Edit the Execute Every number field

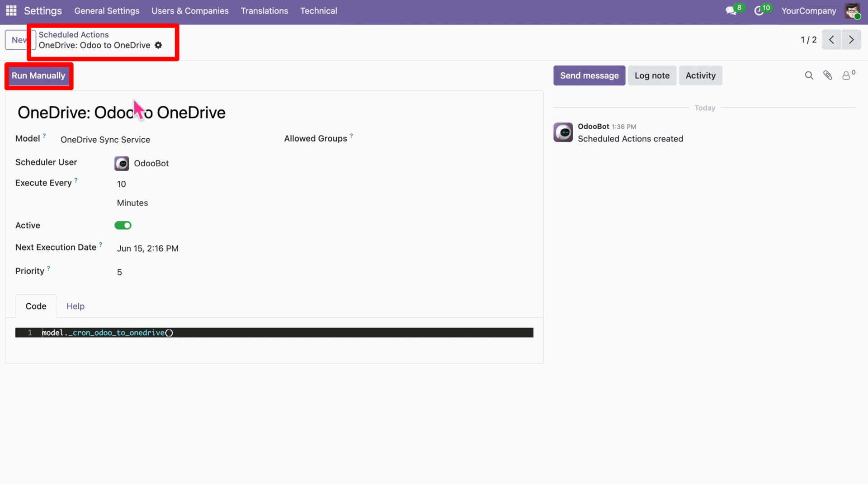tap(122, 184)
